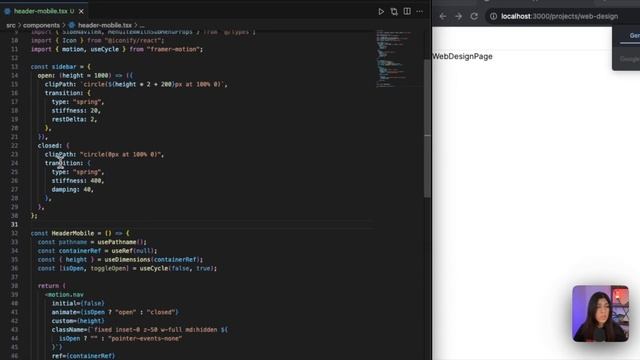The image size is (640, 360).
Task: Click the "custom={height}" attribute
Action: point(78,321)
